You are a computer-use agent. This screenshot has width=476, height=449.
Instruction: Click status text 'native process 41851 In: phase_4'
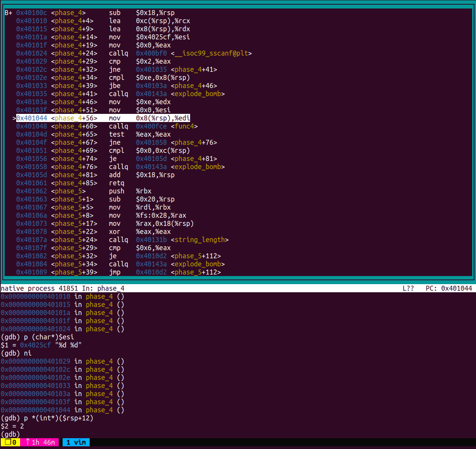click(x=63, y=288)
